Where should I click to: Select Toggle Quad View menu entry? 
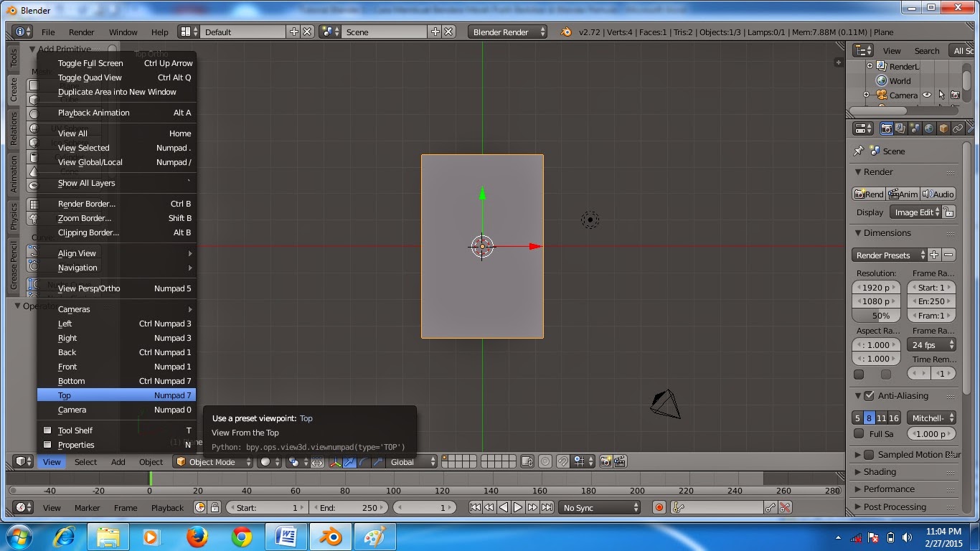point(116,77)
